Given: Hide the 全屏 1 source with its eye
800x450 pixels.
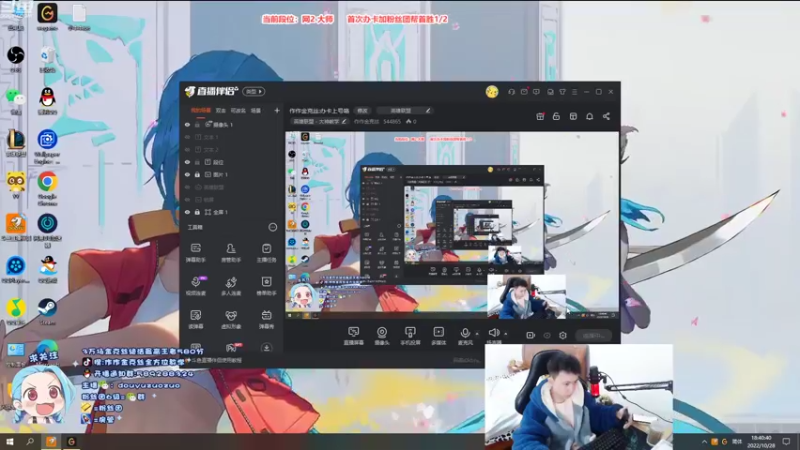Looking at the screenshot, I should click(187, 212).
